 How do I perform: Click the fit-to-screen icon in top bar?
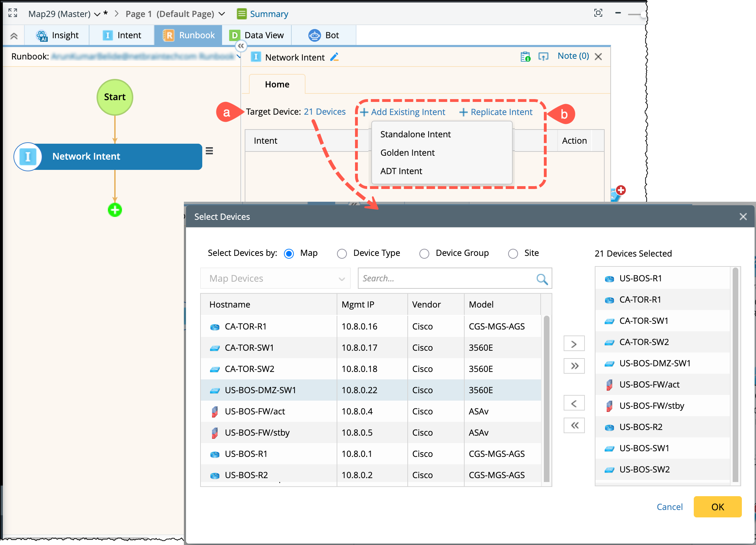point(598,13)
